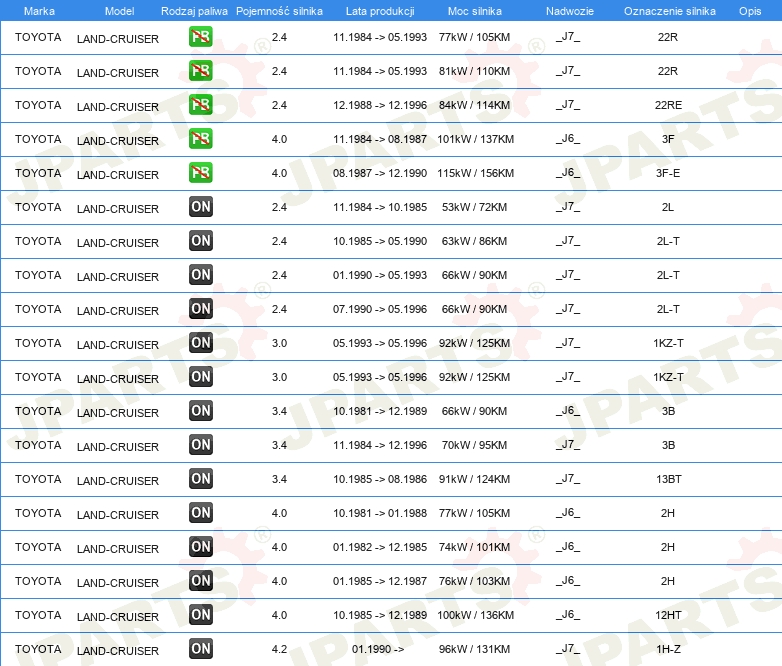Click the ON diesel icon for the 2L engine

201,207
